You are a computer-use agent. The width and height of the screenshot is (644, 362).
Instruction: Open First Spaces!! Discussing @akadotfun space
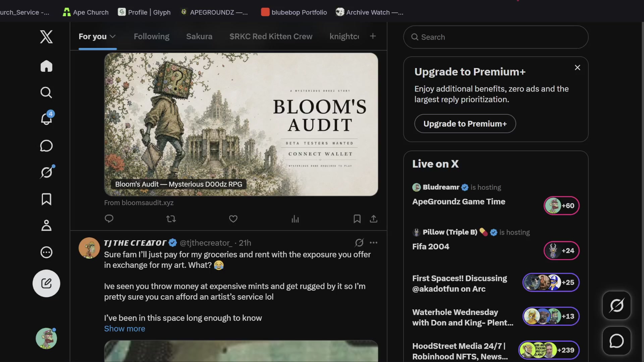click(x=460, y=284)
